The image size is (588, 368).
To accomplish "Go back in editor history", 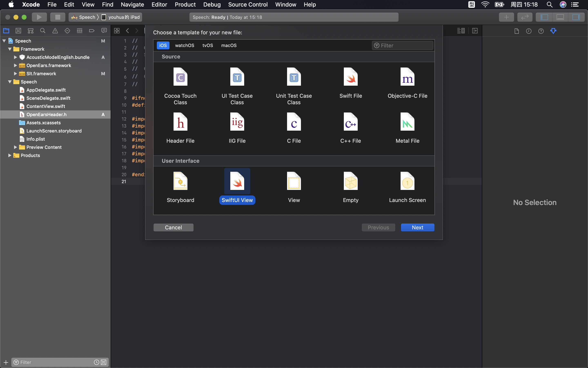I will point(128,31).
